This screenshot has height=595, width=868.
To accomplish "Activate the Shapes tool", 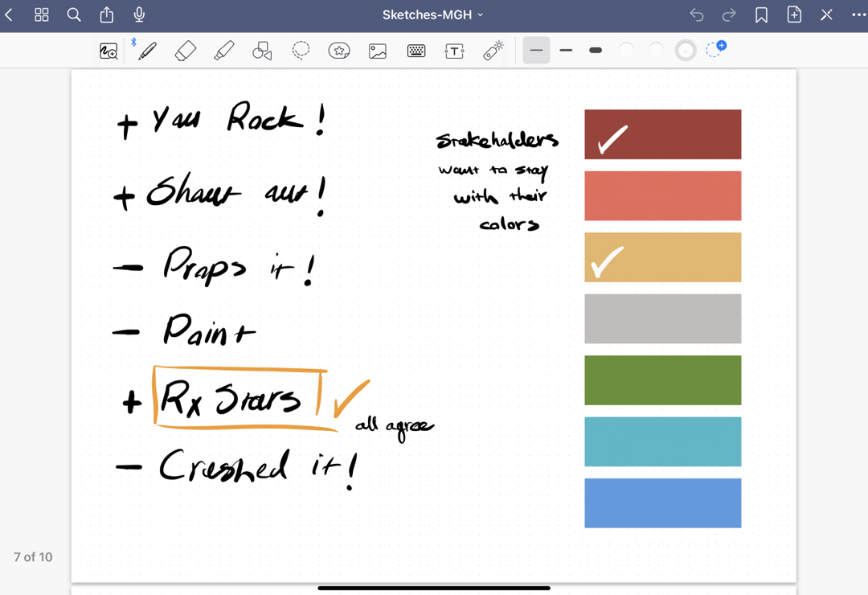I will click(262, 51).
